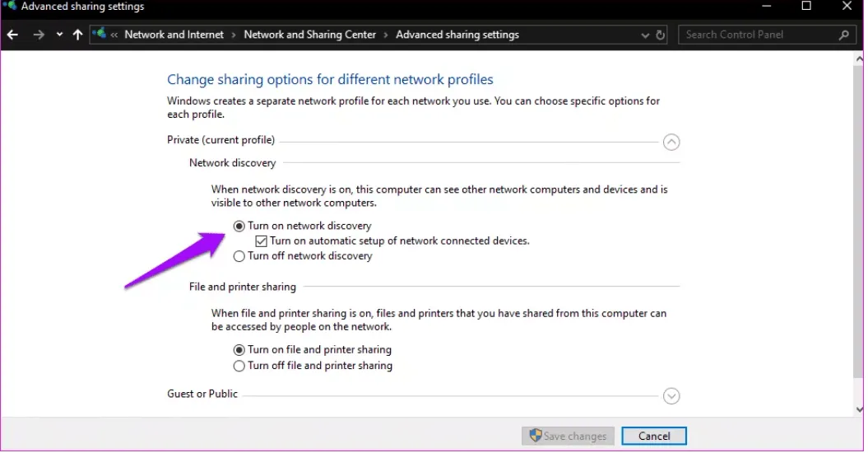Screen dimensions: 868x453
Task: Click the Cancel button
Action: 653,437
